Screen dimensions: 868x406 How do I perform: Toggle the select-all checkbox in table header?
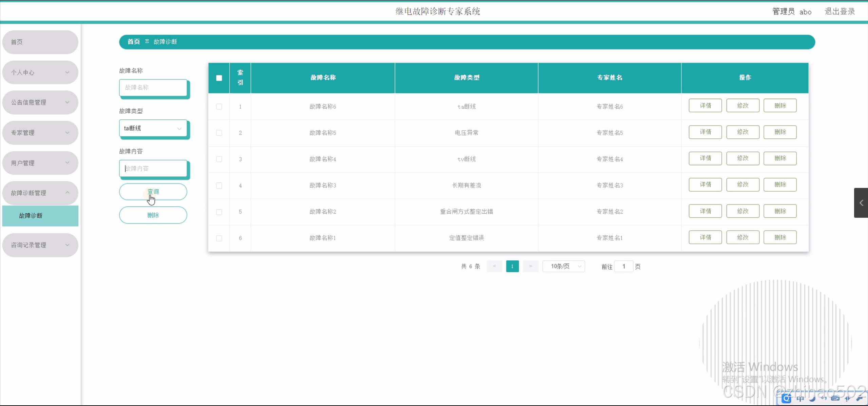[x=219, y=78]
